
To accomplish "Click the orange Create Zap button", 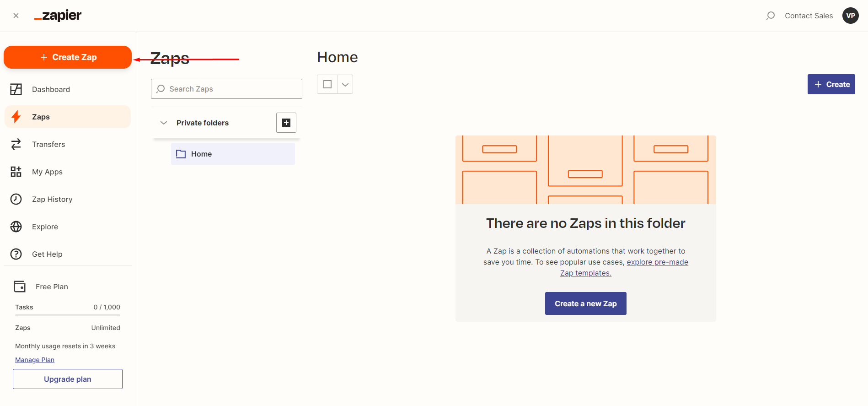I will click(x=68, y=57).
